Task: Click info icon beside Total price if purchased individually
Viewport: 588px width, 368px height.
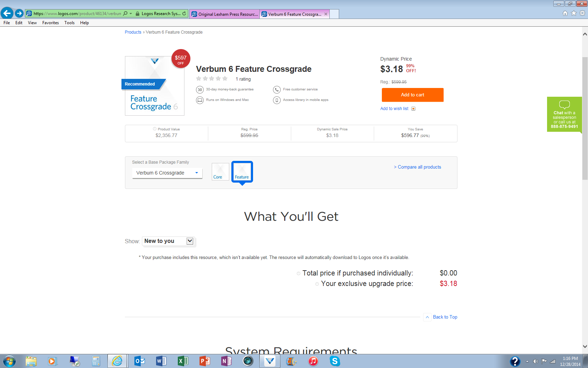Action: coord(299,273)
